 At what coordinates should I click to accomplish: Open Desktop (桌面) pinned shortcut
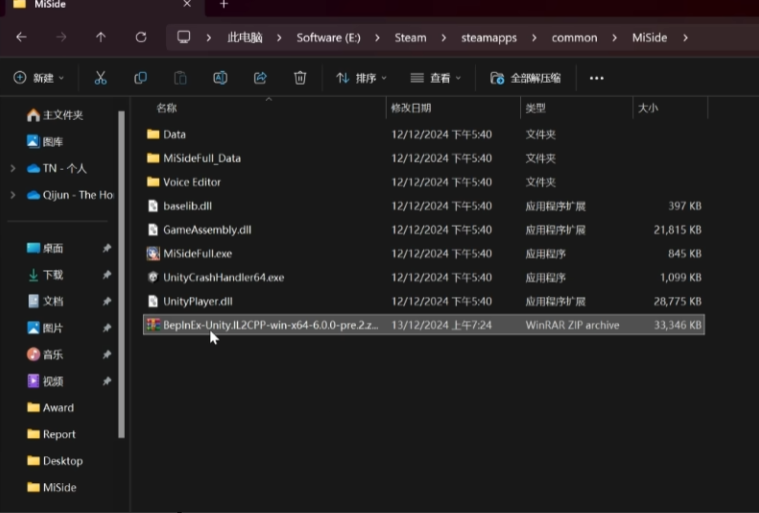pyautogui.click(x=45, y=248)
